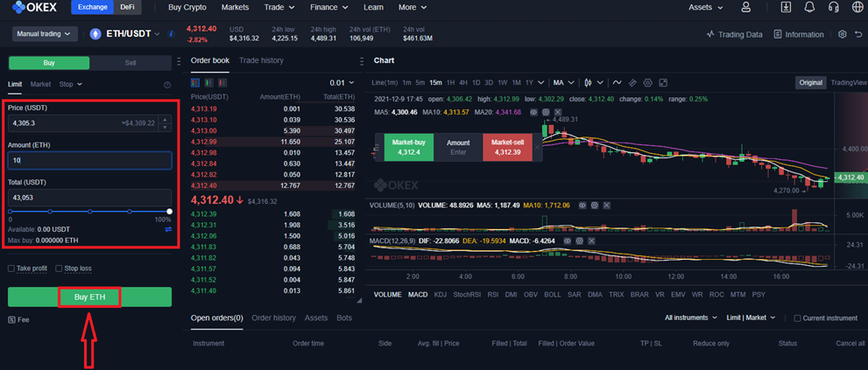Open the All instruments filter dropdown
The image size is (868, 370).
tap(691, 318)
